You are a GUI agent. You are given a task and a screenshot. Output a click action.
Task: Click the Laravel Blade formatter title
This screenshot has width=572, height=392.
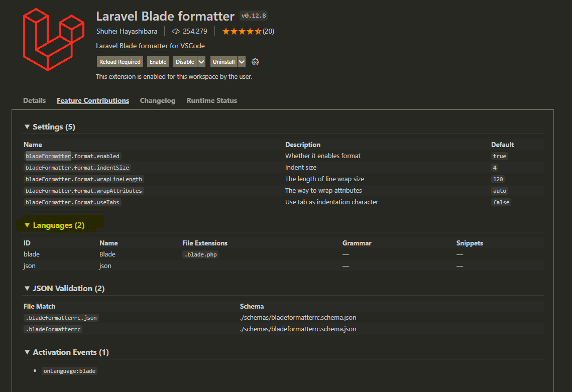click(x=165, y=17)
